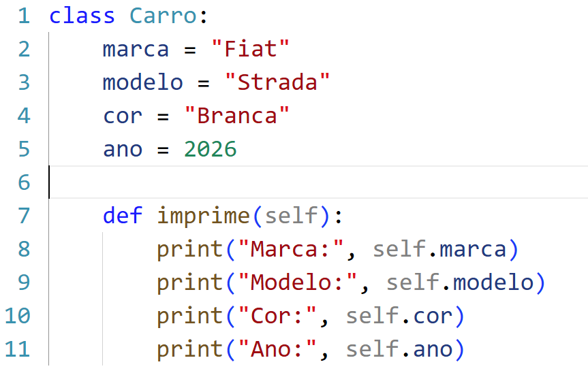
Task: Click line number 1 in the gutter
Action: coord(24,16)
